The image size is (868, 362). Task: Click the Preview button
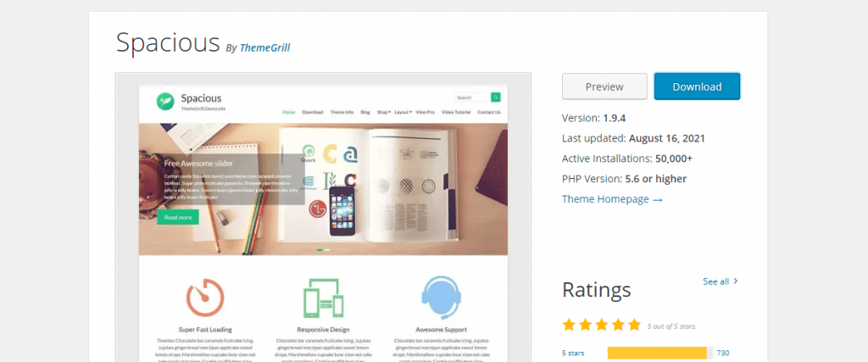pos(604,86)
